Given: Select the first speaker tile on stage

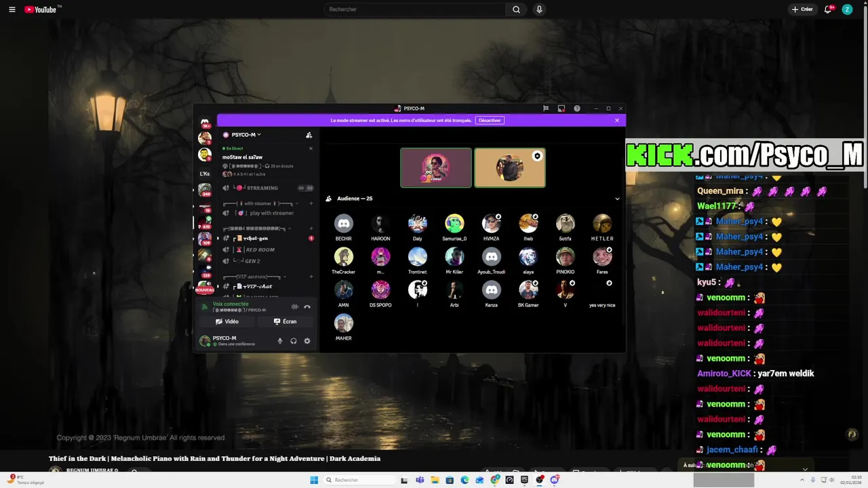Looking at the screenshot, I should click(x=436, y=167).
